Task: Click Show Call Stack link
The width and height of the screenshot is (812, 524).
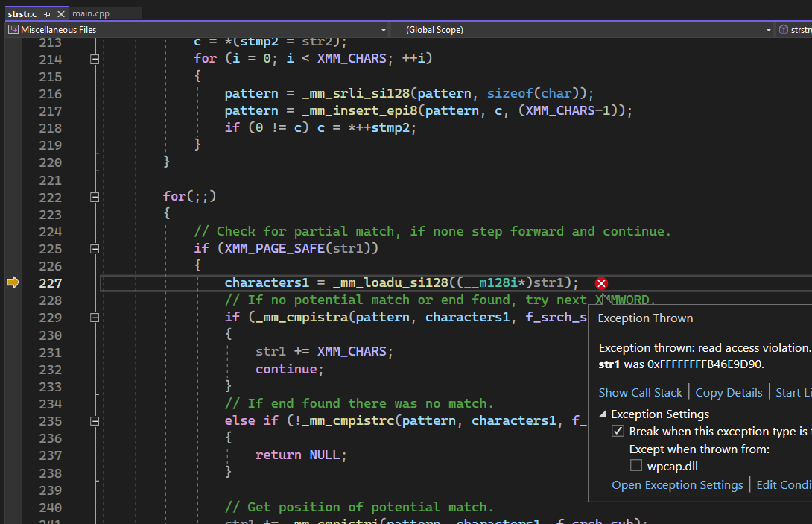Action: [640, 392]
